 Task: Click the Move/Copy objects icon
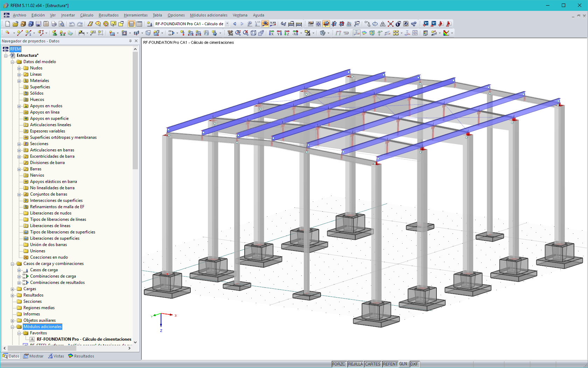pyautogui.click(x=367, y=23)
